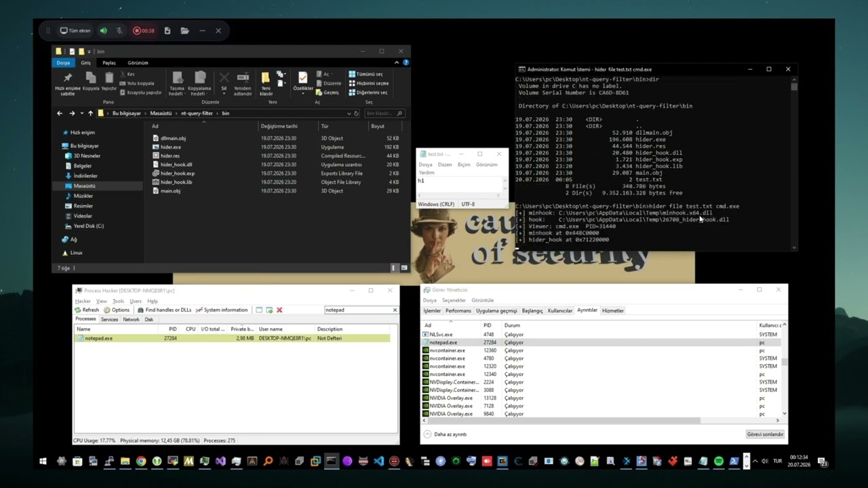Open Düzen menu in Notepad test.txt
868x488 pixels.
(445, 165)
